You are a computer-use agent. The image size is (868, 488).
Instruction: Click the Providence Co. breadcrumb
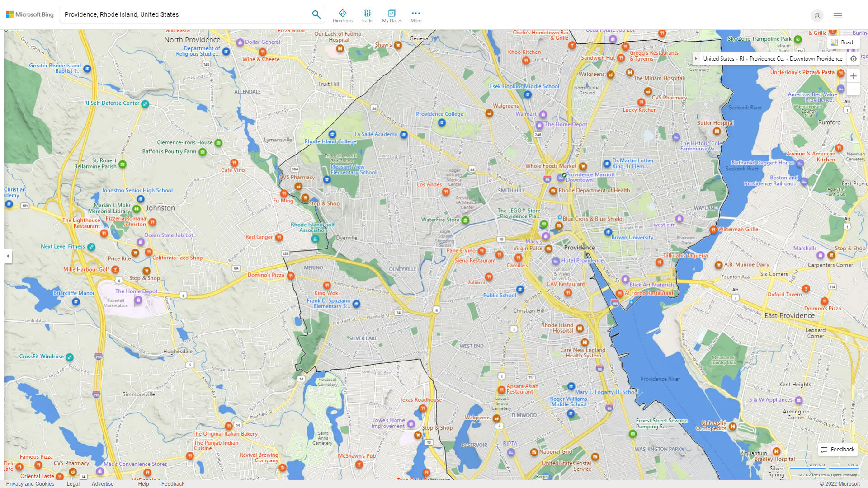767,59
